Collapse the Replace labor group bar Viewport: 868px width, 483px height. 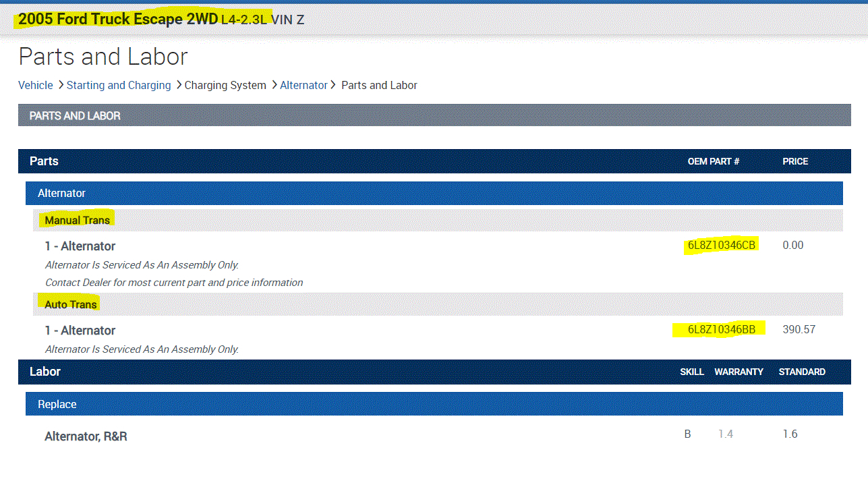coord(434,404)
